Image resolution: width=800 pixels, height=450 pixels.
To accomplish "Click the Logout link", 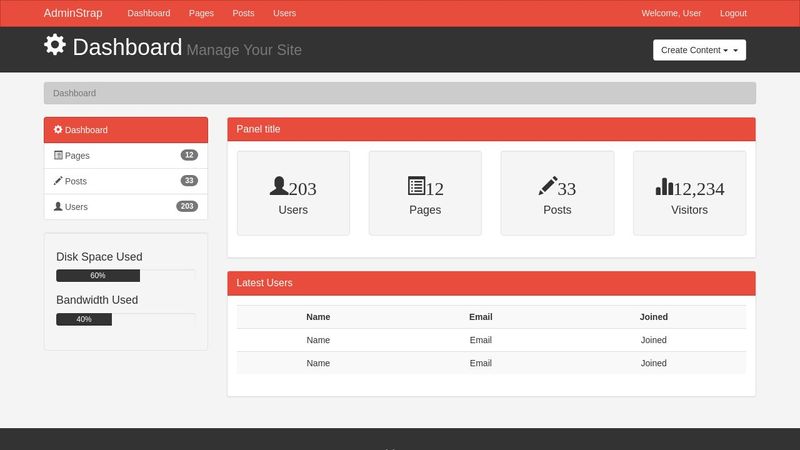I will pos(733,13).
